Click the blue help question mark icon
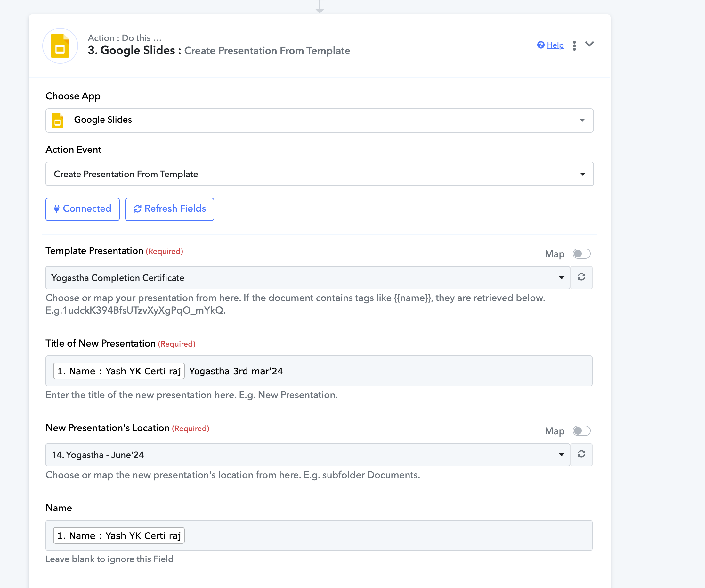Screen dimensions: 705x588 540,45
